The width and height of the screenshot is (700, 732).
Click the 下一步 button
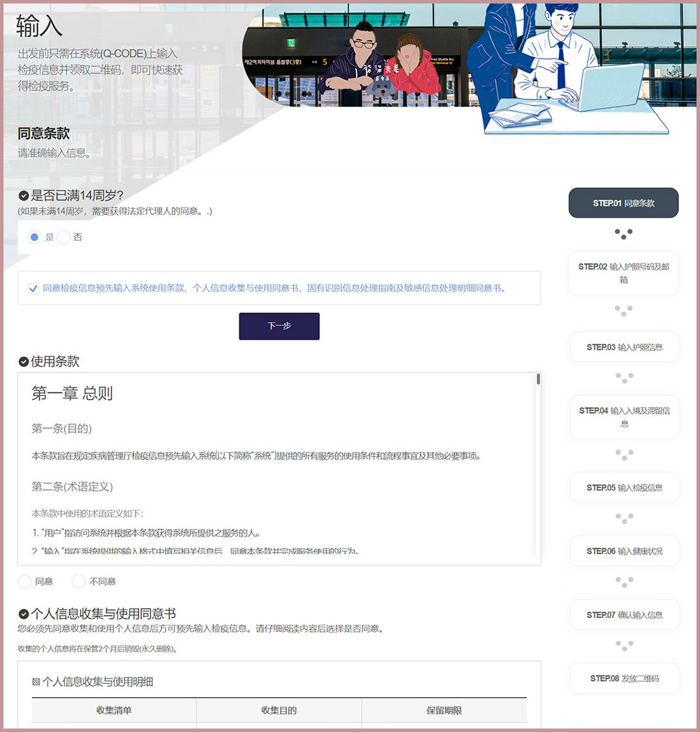pyautogui.click(x=279, y=326)
